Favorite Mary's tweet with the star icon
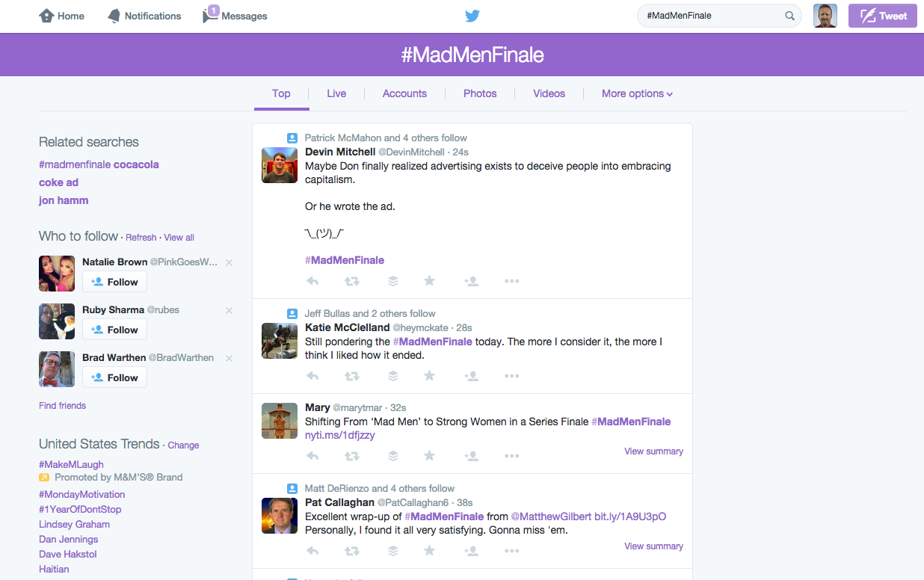Image resolution: width=924 pixels, height=580 pixels. 429,455
